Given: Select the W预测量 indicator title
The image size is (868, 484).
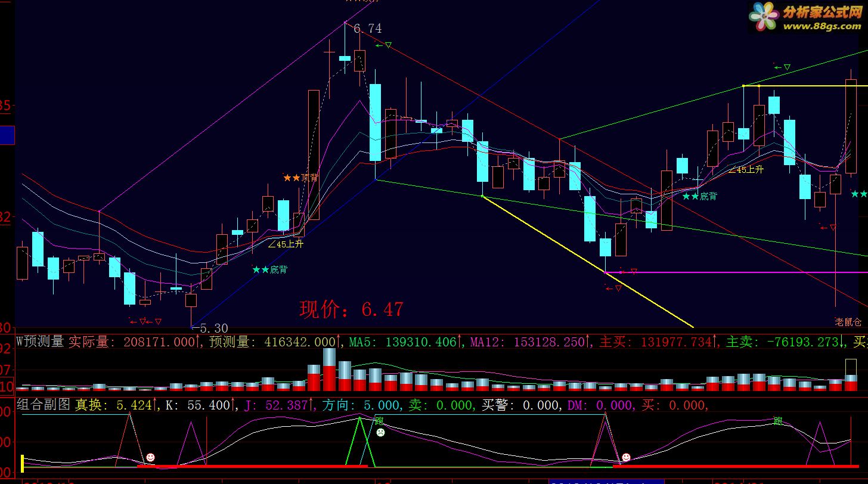Looking at the screenshot, I should 40,342.
